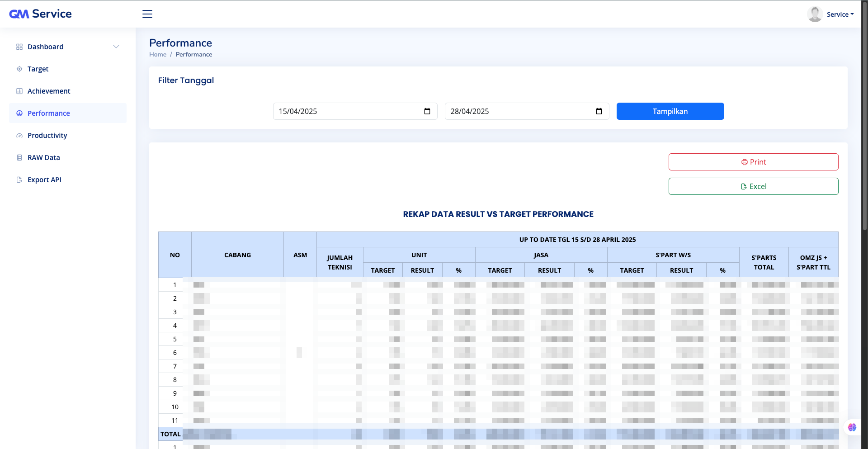Click the TOTAL row label
This screenshot has height=449, width=868.
point(170,434)
